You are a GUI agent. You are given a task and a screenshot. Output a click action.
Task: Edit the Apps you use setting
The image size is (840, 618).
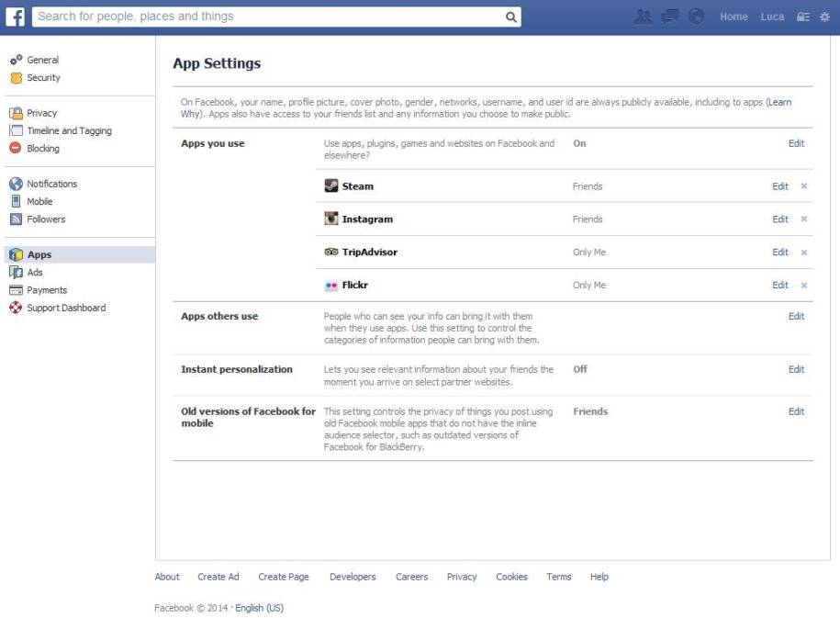click(796, 143)
